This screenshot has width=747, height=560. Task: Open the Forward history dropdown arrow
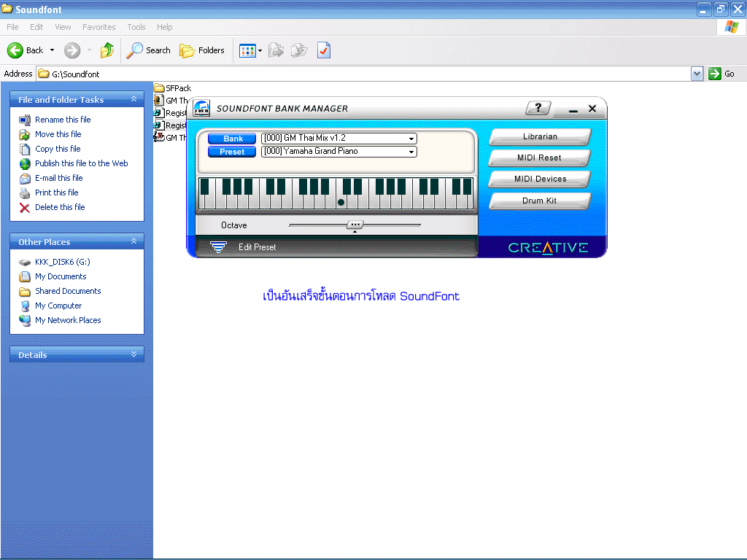tap(89, 50)
